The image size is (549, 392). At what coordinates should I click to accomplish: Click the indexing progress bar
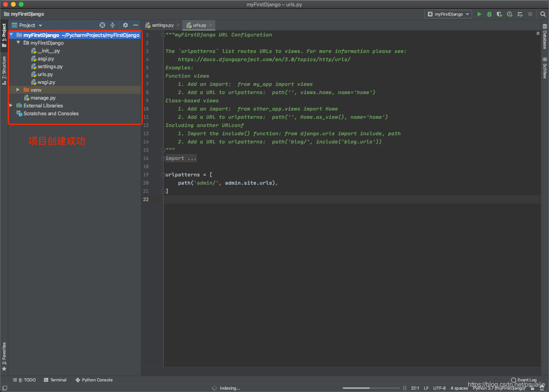(371, 388)
